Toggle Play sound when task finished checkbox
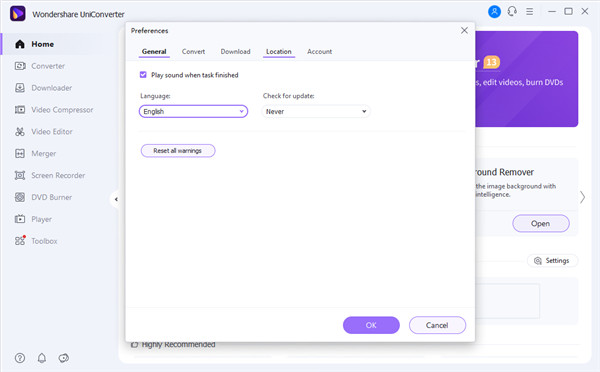Image resolution: width=600 pixels, height=372 pixels. pos(143,75)
